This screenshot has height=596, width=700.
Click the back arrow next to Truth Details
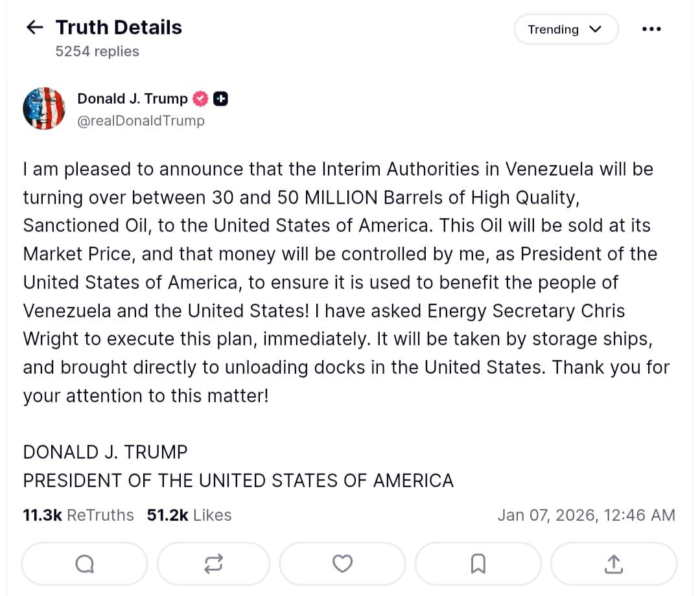point(34,27)
